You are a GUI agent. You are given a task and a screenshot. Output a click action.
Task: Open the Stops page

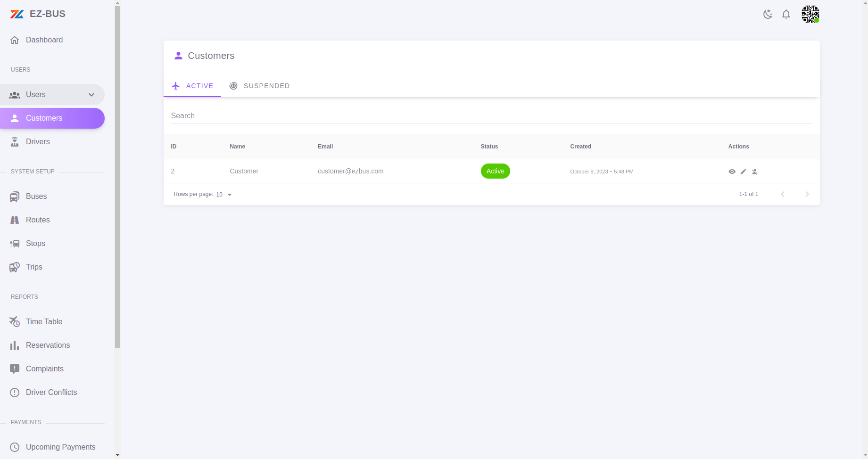35,243
